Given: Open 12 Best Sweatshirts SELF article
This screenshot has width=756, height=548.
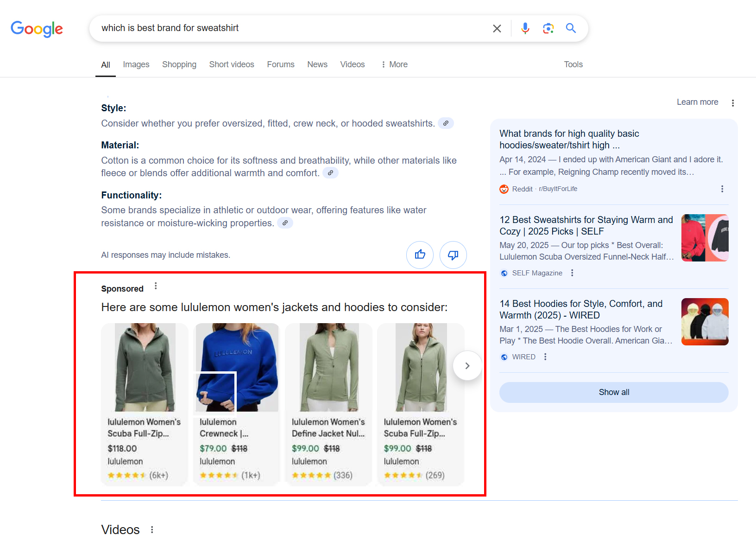Looking at the screenshot, I should (586, 225).
